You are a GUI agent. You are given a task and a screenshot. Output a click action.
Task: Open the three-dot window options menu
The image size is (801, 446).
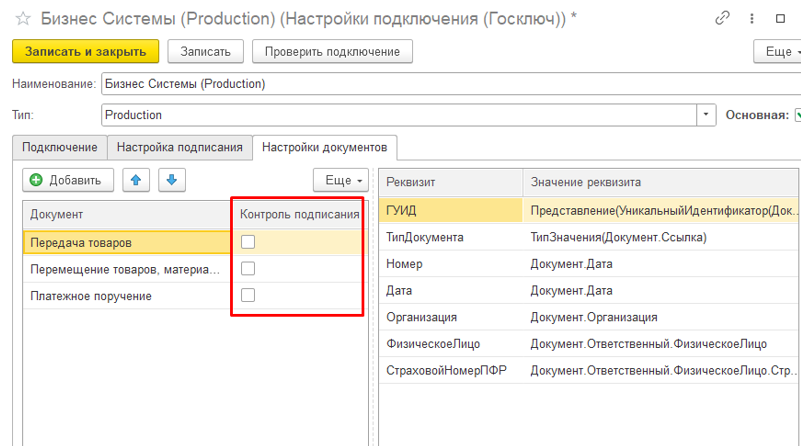(752, 18)
